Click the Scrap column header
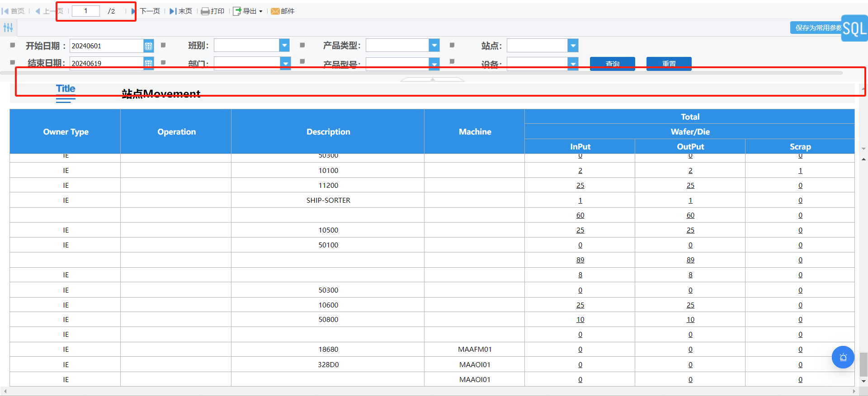 point(800,146)
